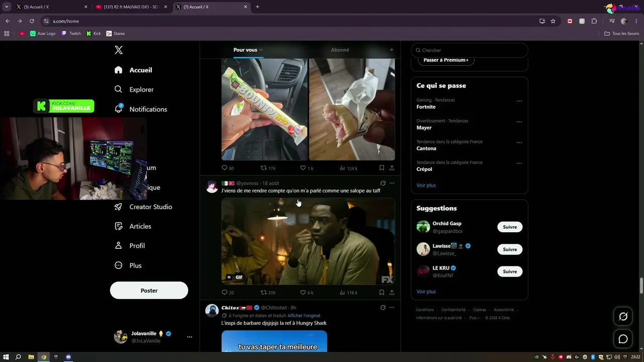
Task: Expand the sidebar Plus menu
Action: tap(128, 265)
